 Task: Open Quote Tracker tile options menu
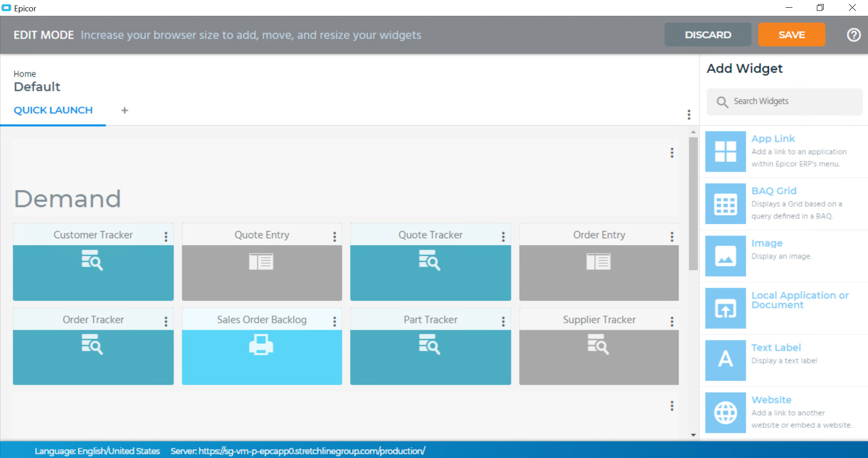503,236
